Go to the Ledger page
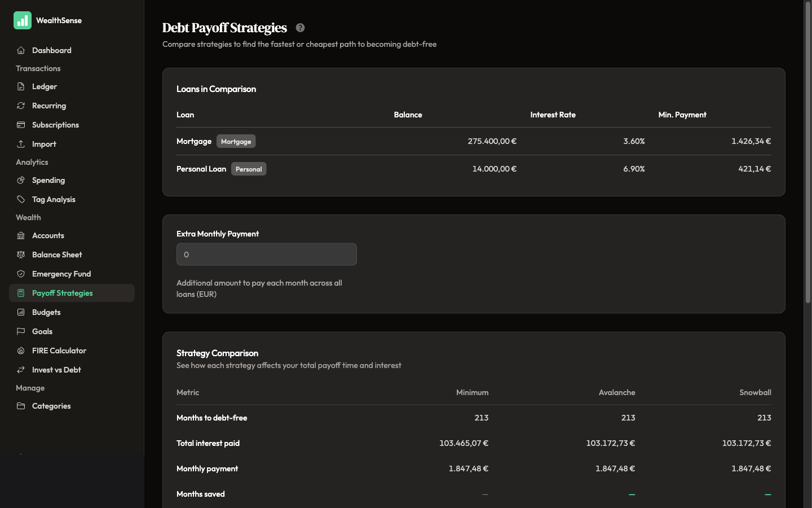Viewport: 812px width, 508px height. (72, 86)
